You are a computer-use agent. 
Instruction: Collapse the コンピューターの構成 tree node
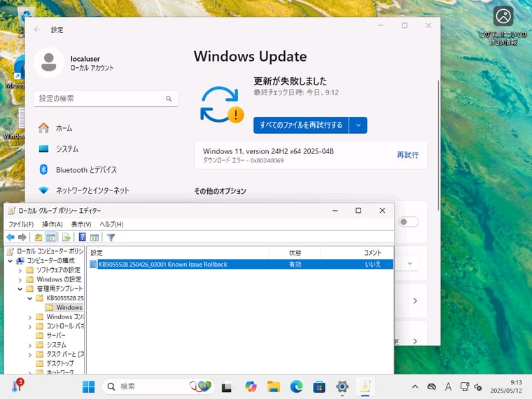[10, 260]
